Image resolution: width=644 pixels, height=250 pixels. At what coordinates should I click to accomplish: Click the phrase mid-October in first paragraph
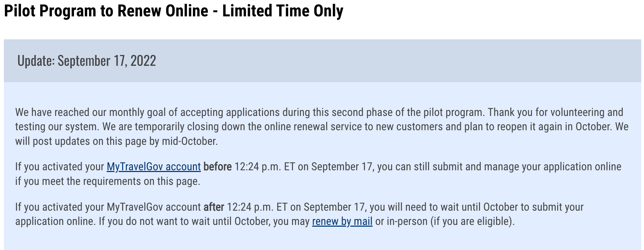pyautogui.click(x=189, y=141)
